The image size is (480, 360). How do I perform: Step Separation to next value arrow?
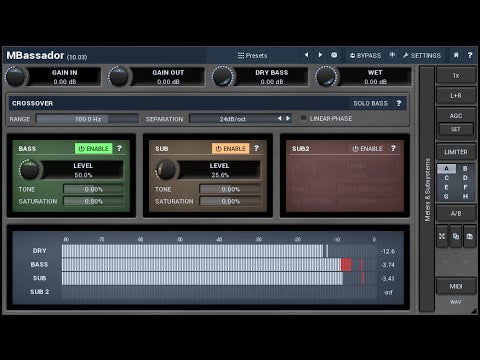(x=288, y=119)
